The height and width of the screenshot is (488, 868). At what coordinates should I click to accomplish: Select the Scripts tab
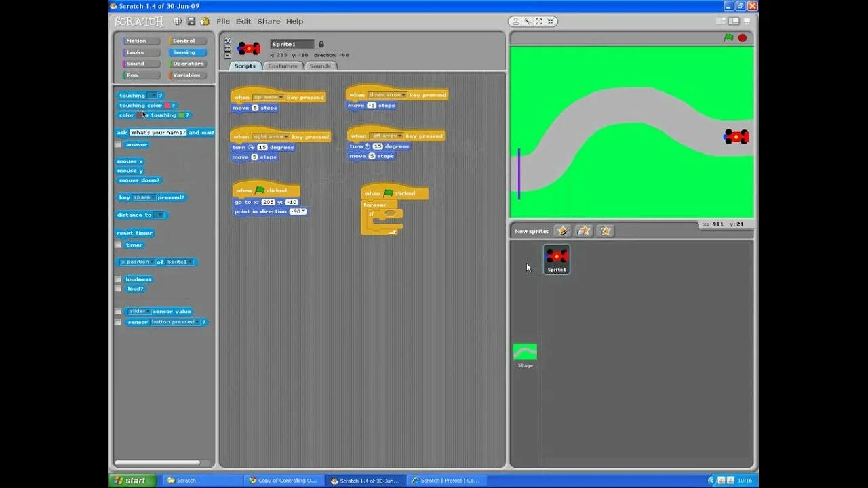245,66
